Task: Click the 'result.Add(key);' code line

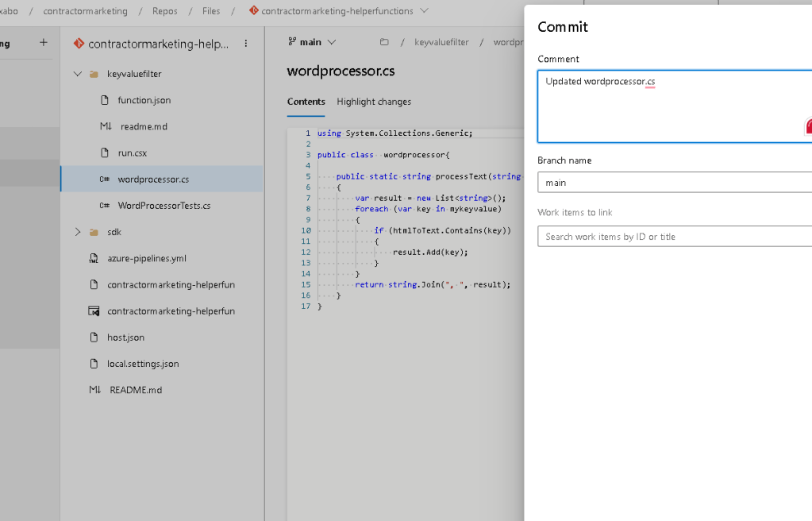Action: click(x=430, y=252)
